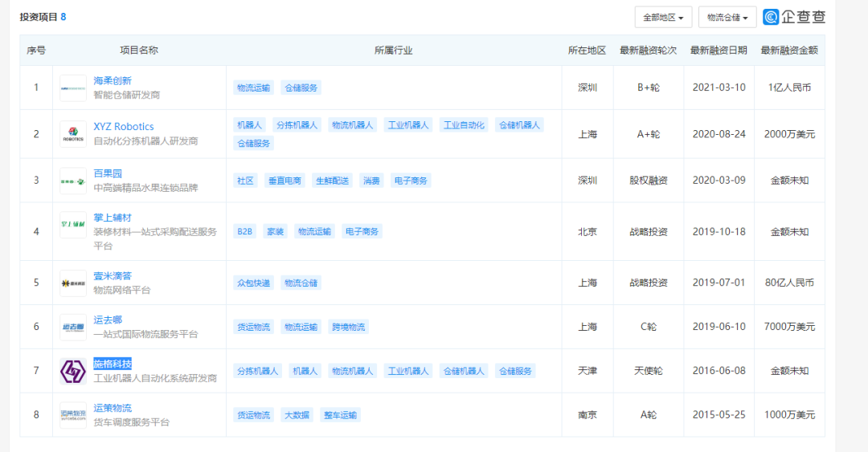
Task: Click 机器人 tag in XYZ Robotics row
Action: point(249,125)
